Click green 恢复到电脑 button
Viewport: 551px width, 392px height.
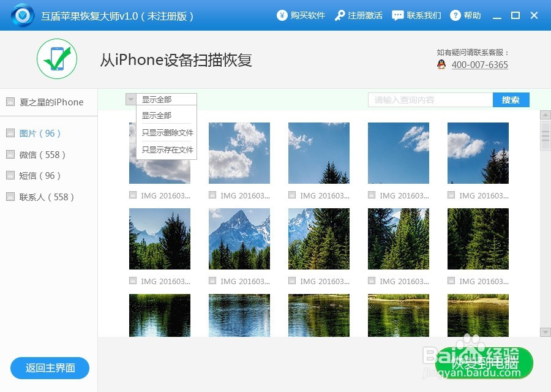[484, 363]
